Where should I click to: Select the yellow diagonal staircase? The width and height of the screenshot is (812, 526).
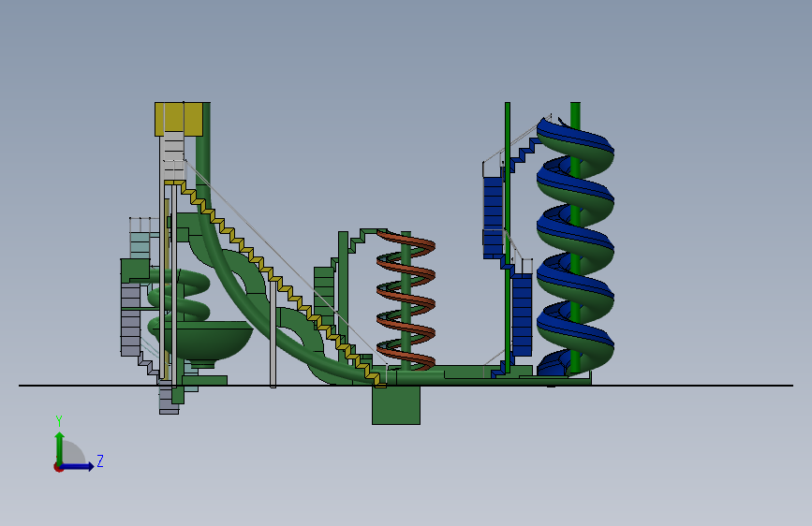(274, 282)
